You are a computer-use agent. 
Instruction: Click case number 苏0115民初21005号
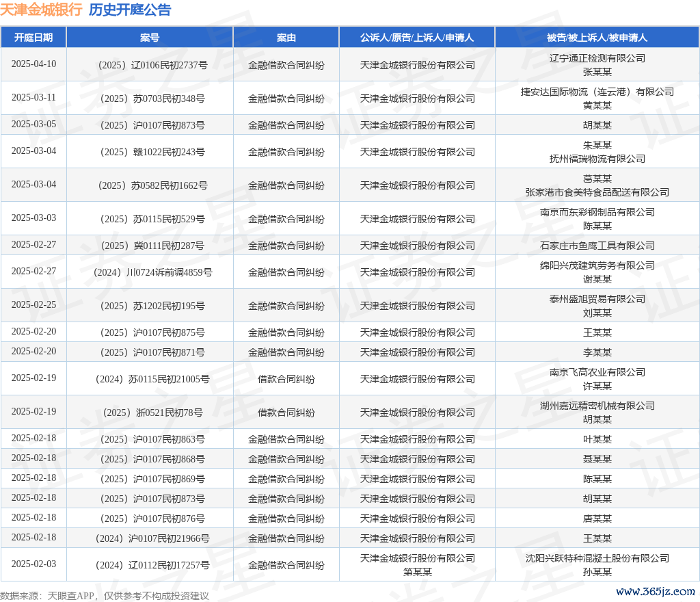pyautogui.click(x=152, y=379)
